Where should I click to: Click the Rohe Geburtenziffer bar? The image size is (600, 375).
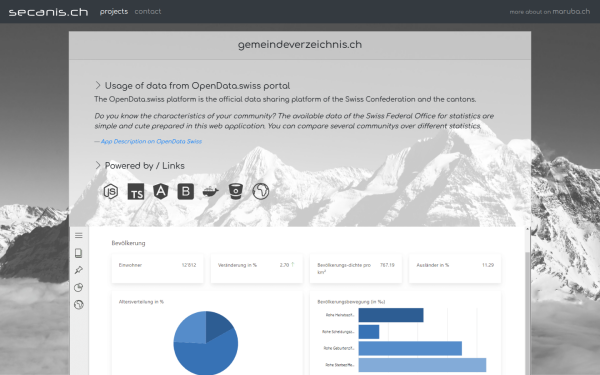tap(410, 348)
